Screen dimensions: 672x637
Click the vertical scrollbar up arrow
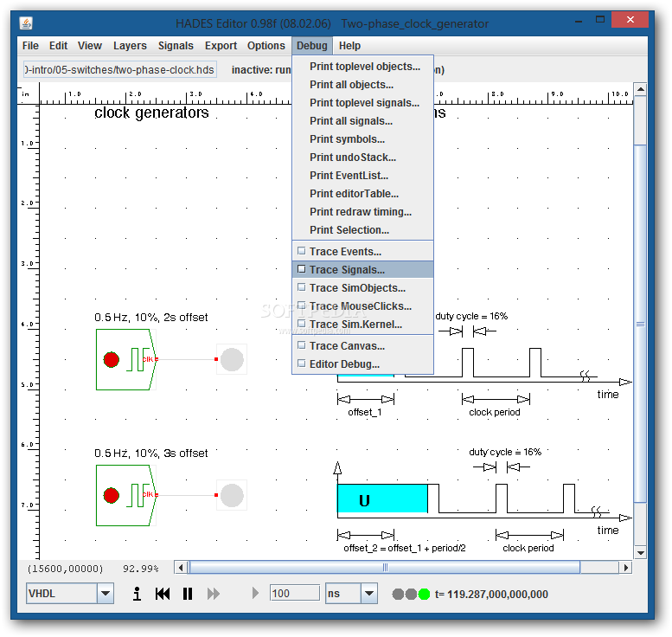(640, 89)
